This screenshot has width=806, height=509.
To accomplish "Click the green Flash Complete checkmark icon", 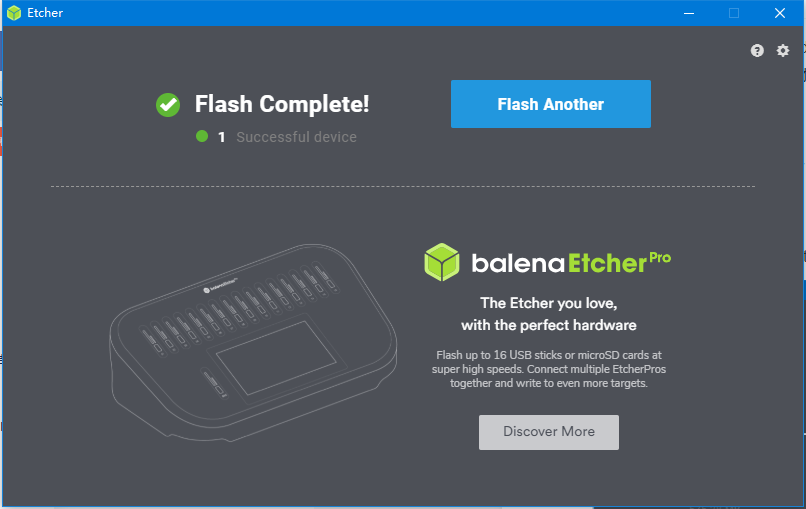I will [x=168, y=105].
